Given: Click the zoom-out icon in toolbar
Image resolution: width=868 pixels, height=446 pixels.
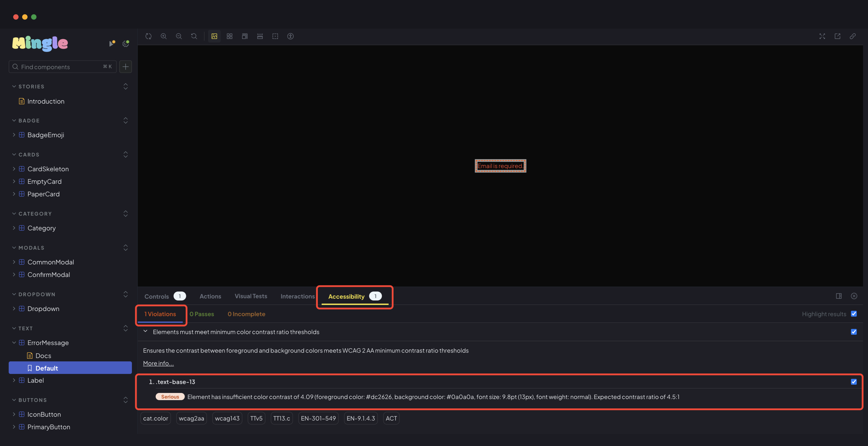Looking at the screenshot, I should coord(178,36).
